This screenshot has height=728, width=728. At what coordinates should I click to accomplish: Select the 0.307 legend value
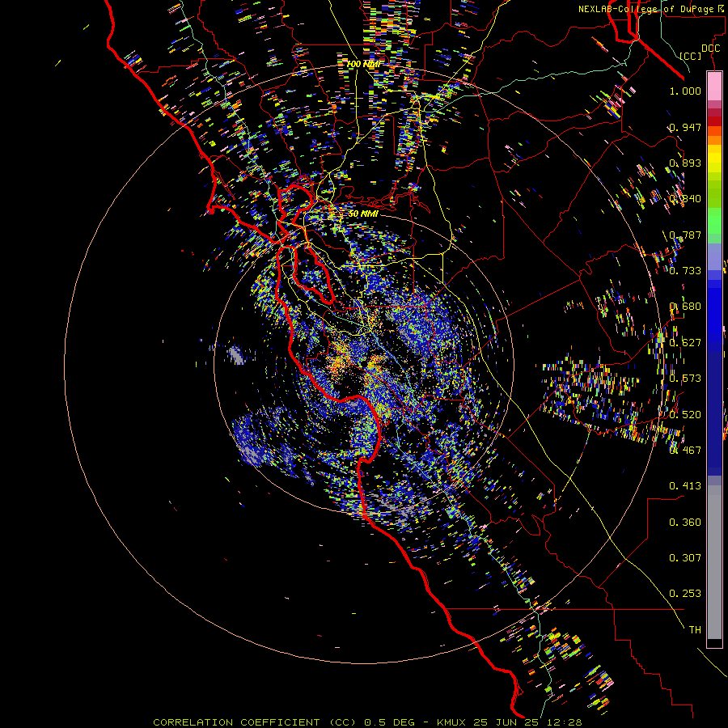tap(685, 558)
